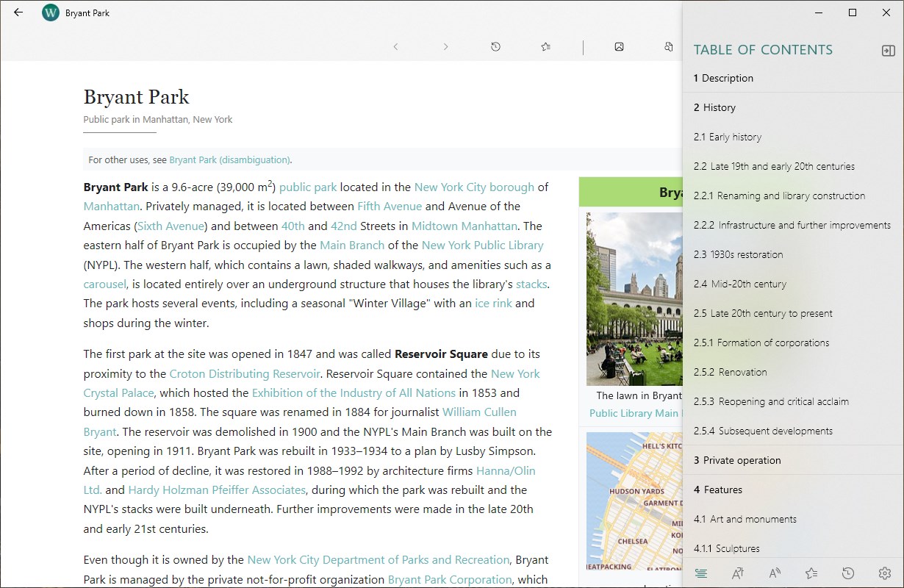This screenshot has width=904, height=588.
Task: Open article images via toolbar picture icon
Action: pyautogui.click(x=619, y=47)
